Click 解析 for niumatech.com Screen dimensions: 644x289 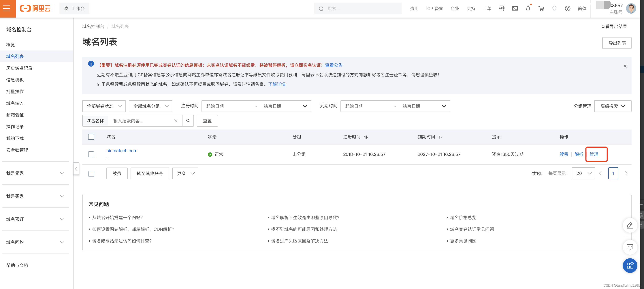point(579,154)
